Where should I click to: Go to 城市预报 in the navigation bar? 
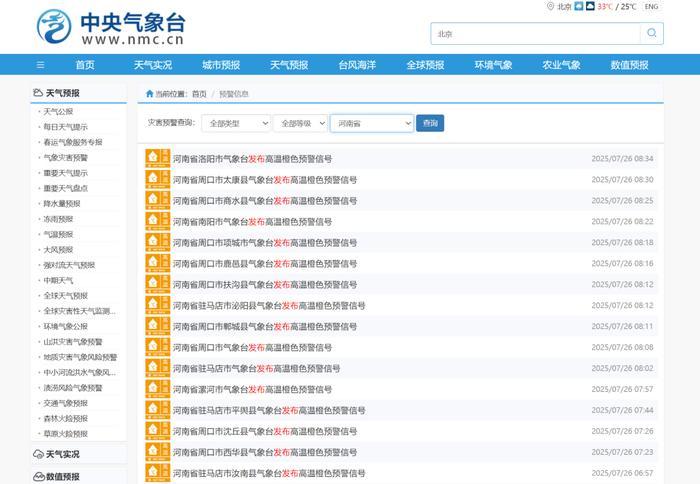point(221,65)
